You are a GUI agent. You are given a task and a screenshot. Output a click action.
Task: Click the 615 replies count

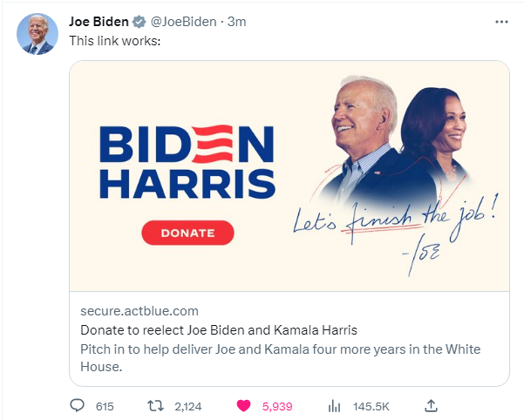coord(105,407)
